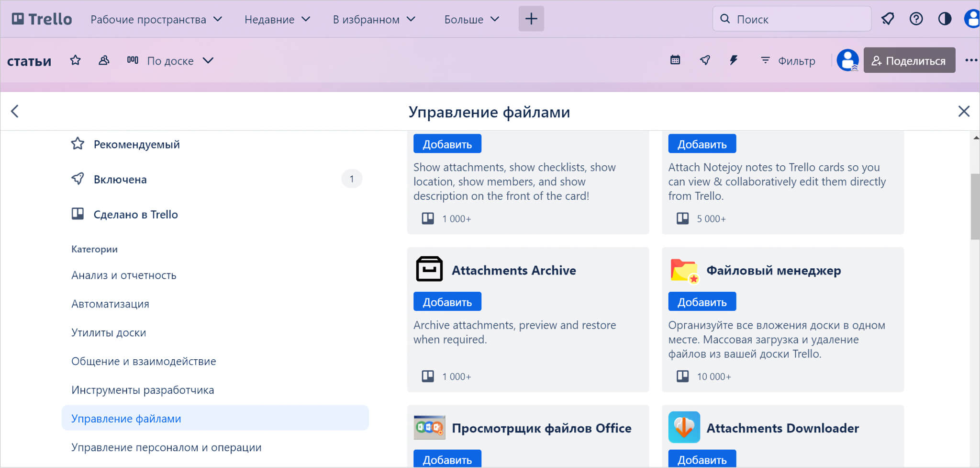
Task: Add the Attachments Downloader Power-Up
Action: click(702, 459)
